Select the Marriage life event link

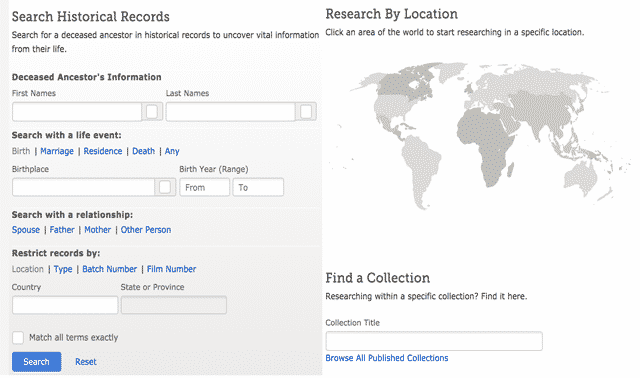coord(57,151)
